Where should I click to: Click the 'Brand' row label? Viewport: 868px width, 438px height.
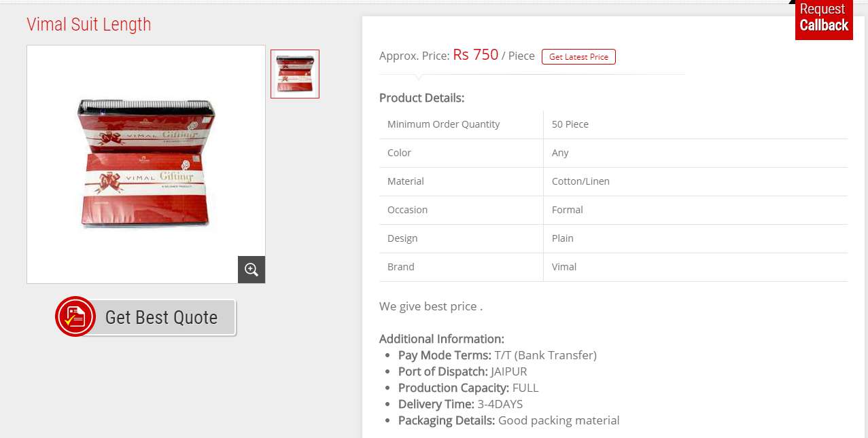(401, 267)
